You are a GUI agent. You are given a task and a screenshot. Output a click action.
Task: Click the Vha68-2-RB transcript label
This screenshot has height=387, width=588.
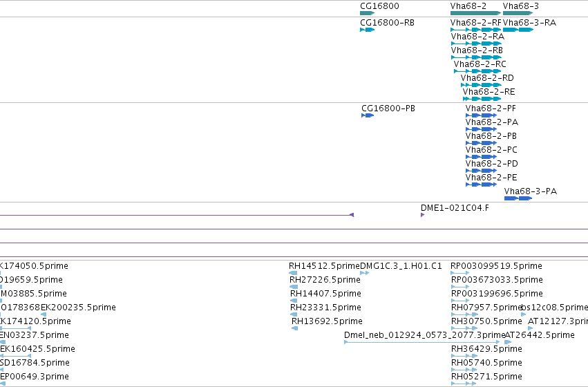[477, 50]
